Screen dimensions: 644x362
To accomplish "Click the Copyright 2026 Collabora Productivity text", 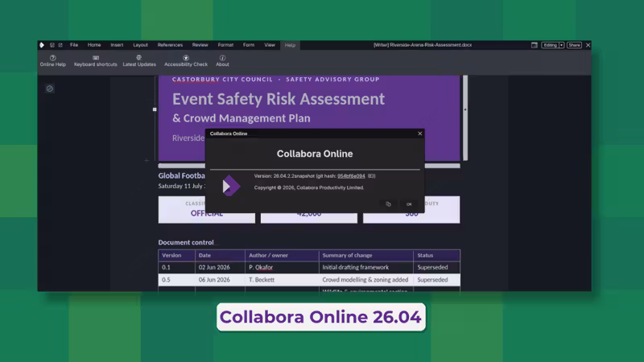I will [309, 187].
